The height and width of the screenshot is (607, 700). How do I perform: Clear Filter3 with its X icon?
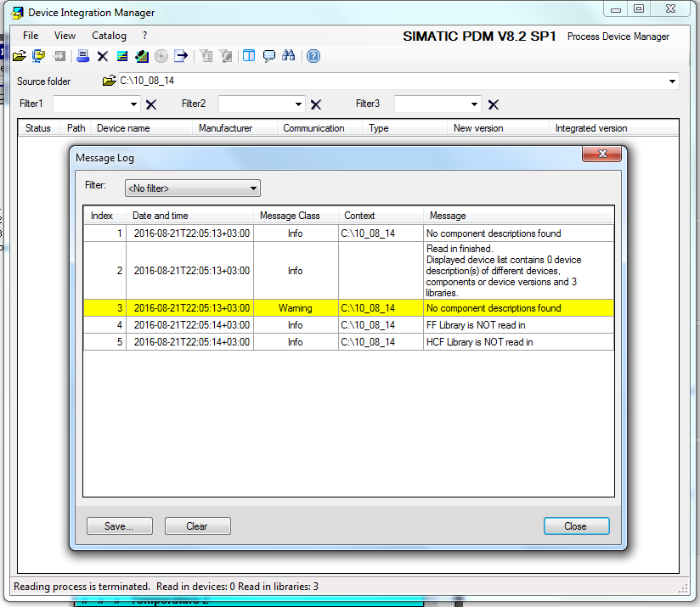tap(494, 104)
